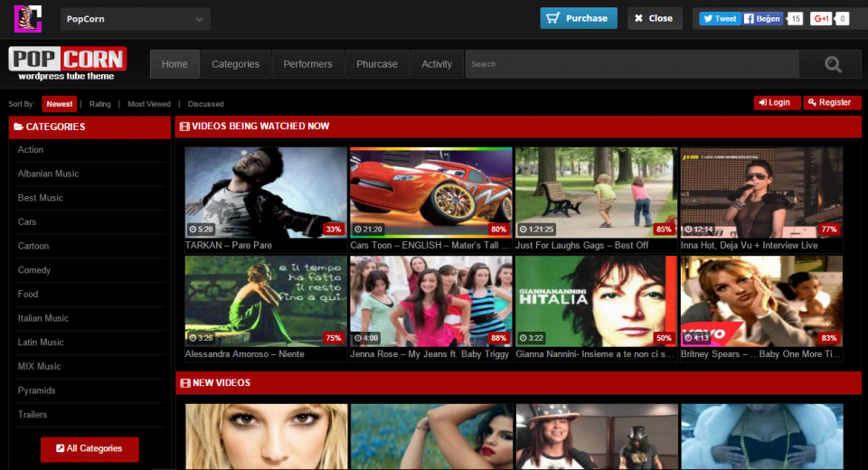868x470 pixels.
Task: Open the Food category
Action: point(28,294)
